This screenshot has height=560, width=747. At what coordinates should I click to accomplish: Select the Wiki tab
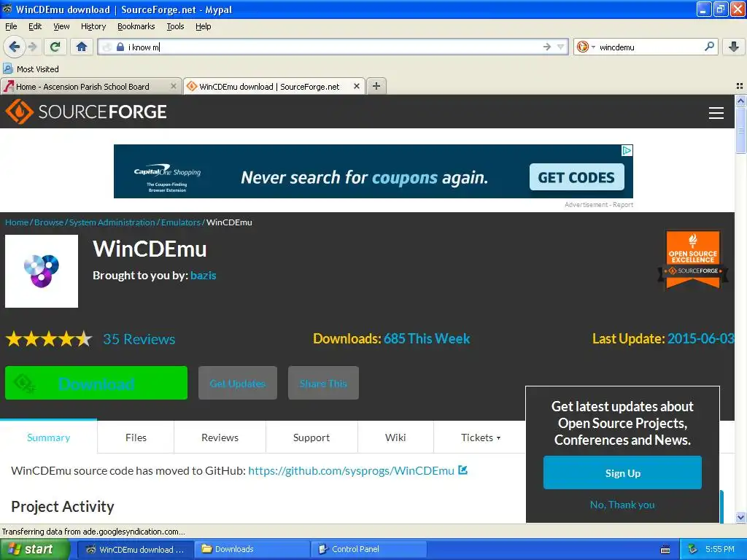click(x=395, y=437)
